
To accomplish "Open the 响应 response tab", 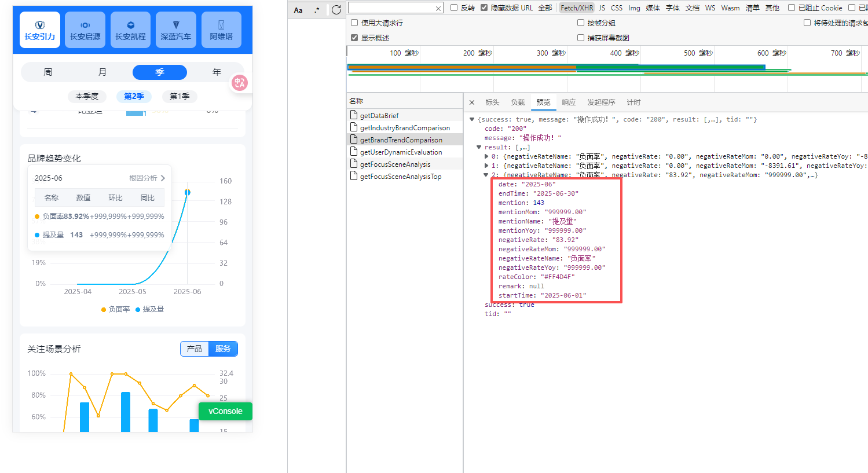I will (x=569, y=102).
